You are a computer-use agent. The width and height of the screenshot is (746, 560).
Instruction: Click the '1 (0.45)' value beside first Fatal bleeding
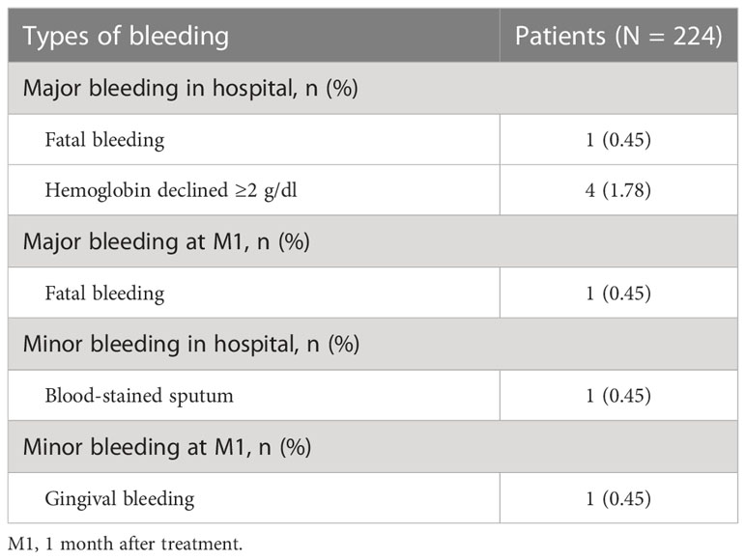point(618,140)
